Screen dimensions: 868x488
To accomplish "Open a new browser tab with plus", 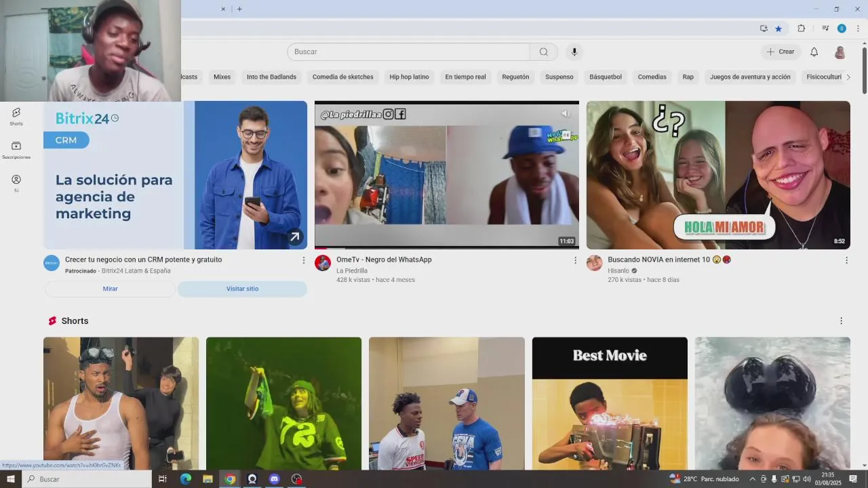I will click(239, 9).
